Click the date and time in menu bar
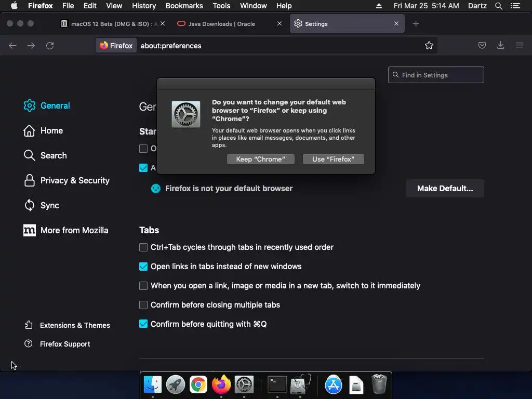 426,6
